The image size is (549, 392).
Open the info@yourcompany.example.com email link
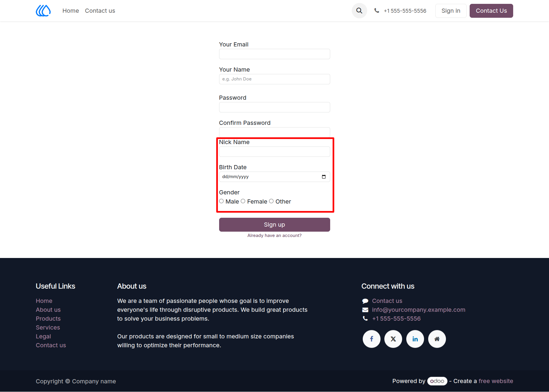tap(419, 310)
